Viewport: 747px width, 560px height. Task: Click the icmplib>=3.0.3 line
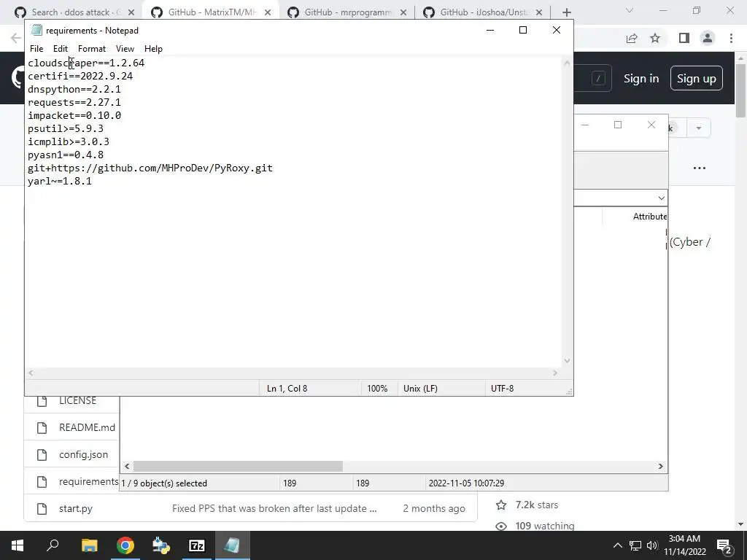click(x=69, y=142)
